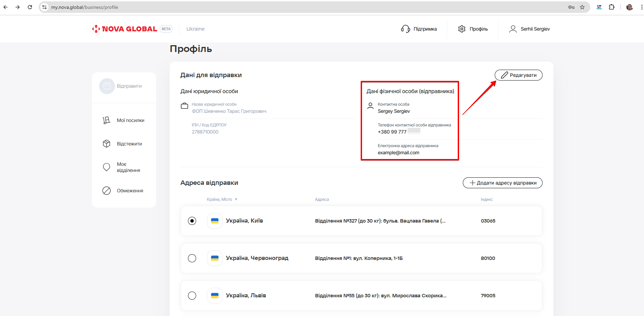
Task: Click the Nova Global logo
Action: 125,29
